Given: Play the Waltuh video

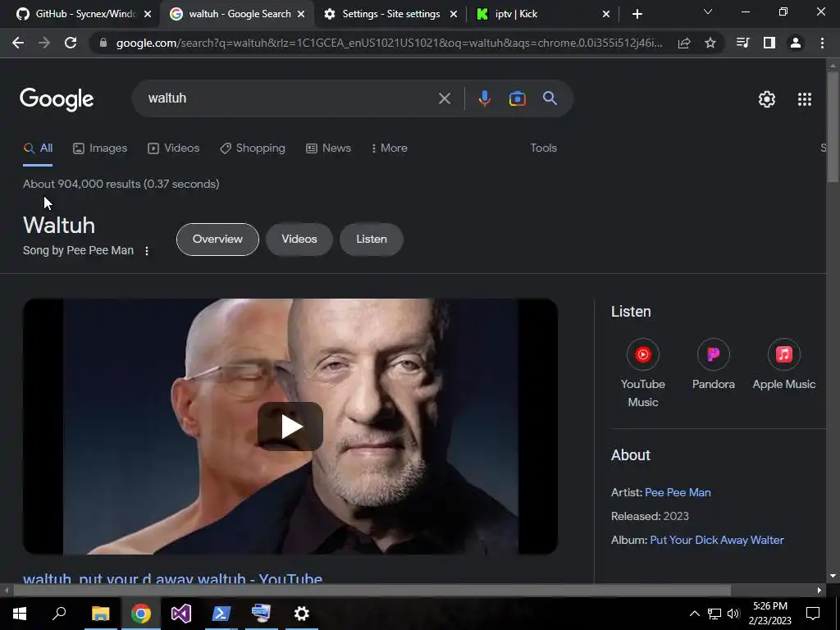Looking at the screenshot, I should pos(290,427).
